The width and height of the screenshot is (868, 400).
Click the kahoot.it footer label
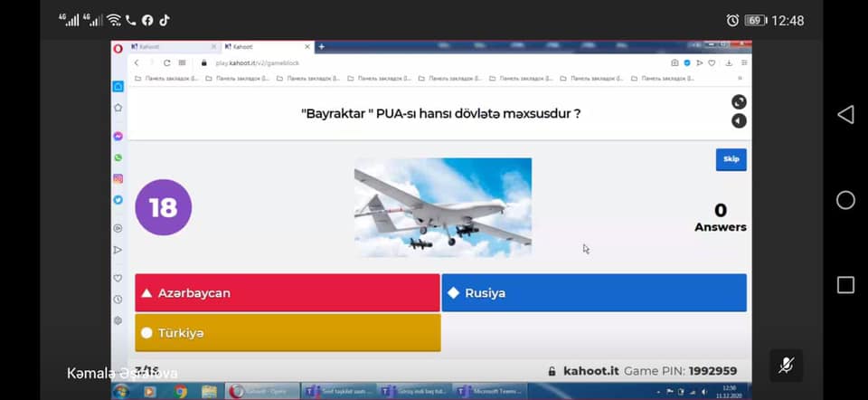[x=591, y=371]
